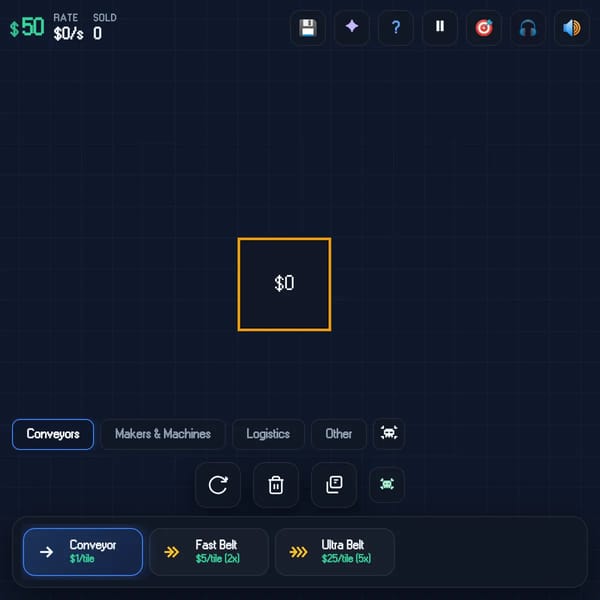Toggle sound with the speaker icon
Image resolution: width=600 pixels, height=600 pixels.
pos(572,28)
